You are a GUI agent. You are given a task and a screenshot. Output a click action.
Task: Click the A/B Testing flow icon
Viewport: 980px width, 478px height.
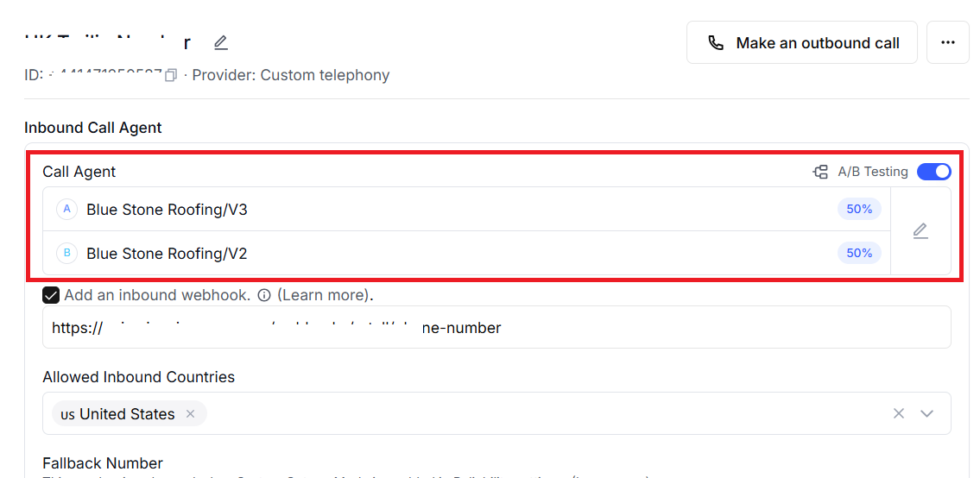point(820,172)
